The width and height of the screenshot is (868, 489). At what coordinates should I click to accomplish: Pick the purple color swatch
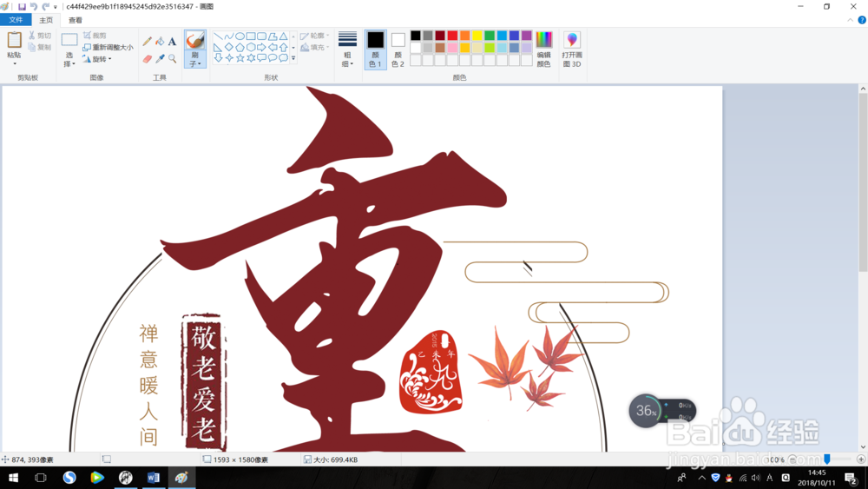pyautogui.click(x=527, y=36)
